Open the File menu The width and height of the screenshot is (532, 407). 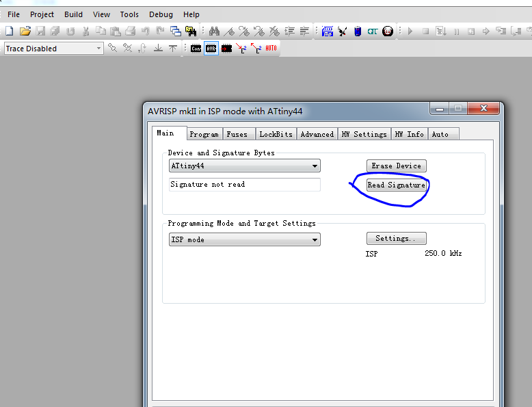click(14, 14)
